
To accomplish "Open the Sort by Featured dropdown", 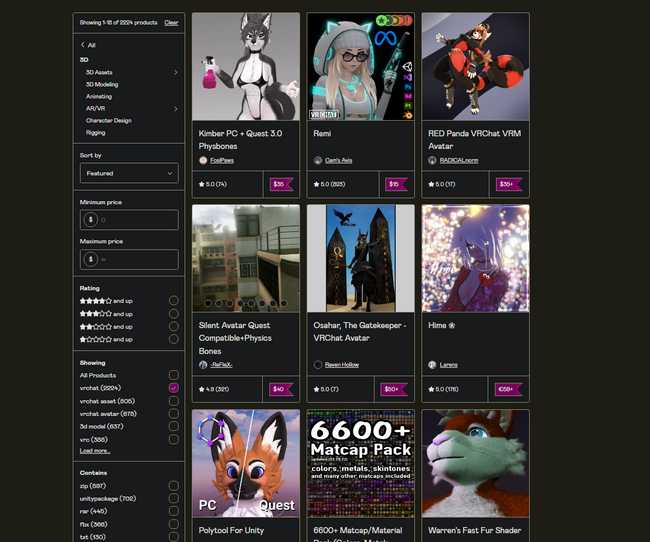I will tap(129, 173).
